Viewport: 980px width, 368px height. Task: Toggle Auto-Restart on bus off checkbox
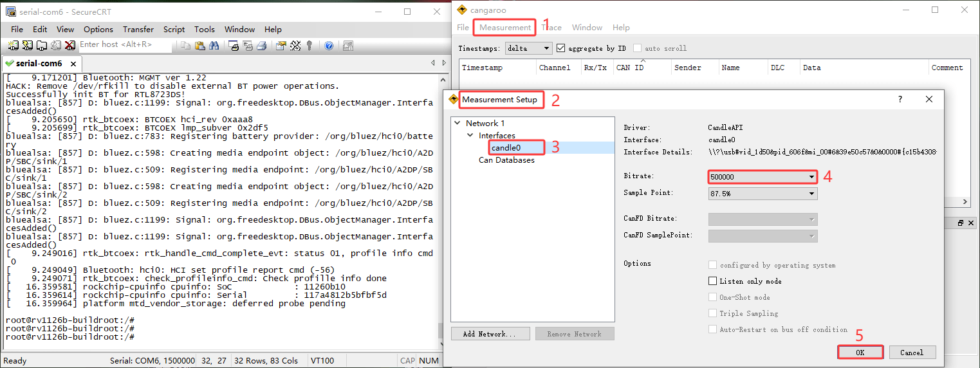click(712, 329)
